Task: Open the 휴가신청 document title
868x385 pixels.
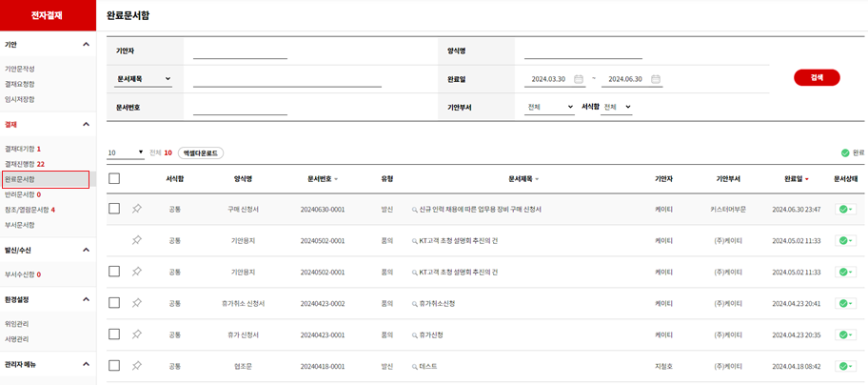Action: pyautogui.click(x=431, y=335)
